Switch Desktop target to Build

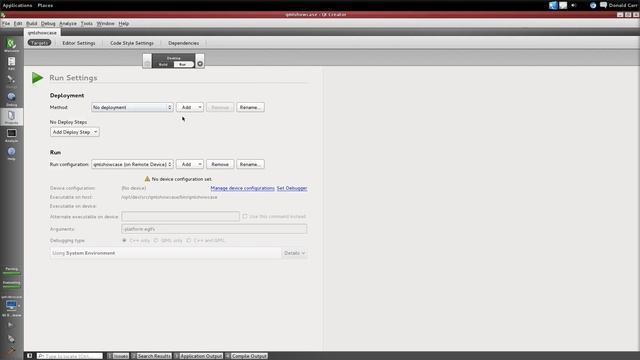point(163,64)
